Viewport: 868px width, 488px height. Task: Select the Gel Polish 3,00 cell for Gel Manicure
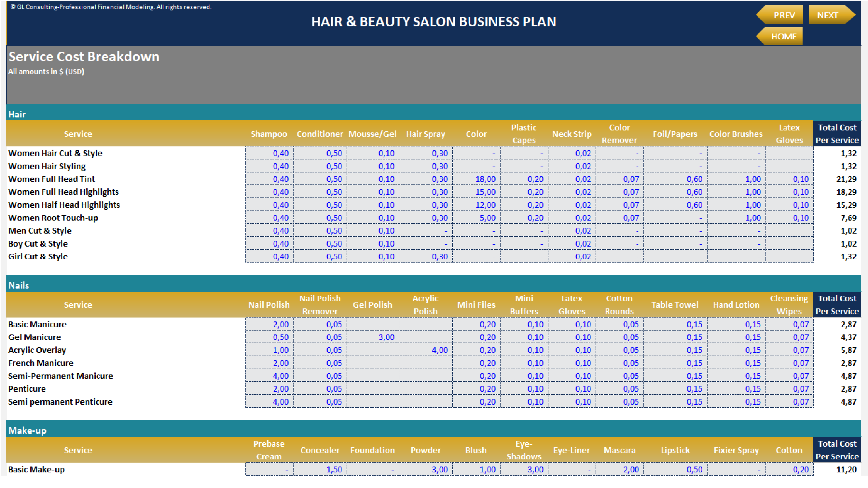point(373,337)
